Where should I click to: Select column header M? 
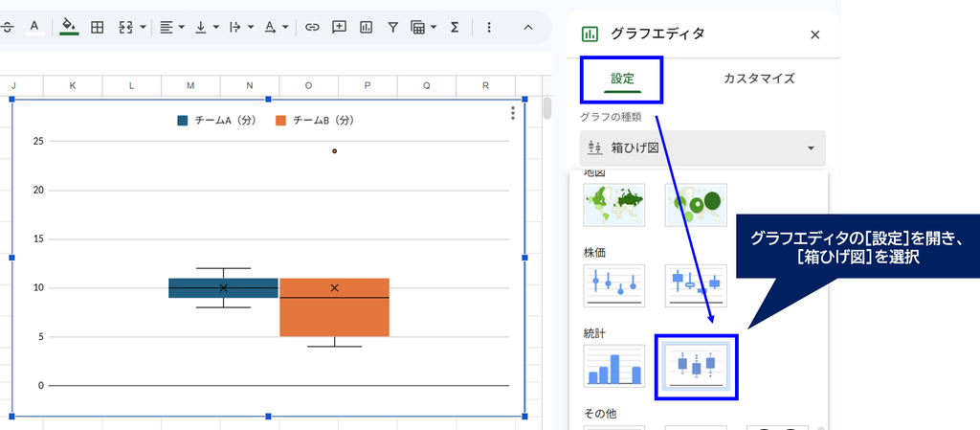[x=190, y=86]
